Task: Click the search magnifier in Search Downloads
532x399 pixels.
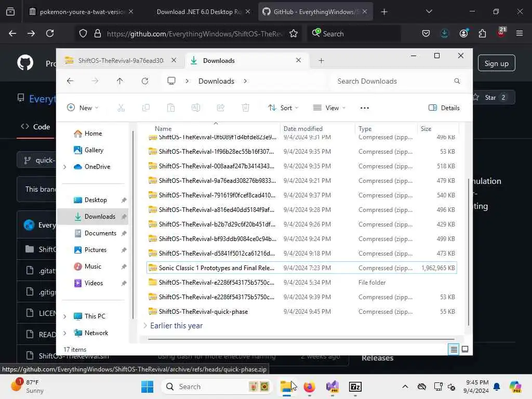Action: point(457,81)
